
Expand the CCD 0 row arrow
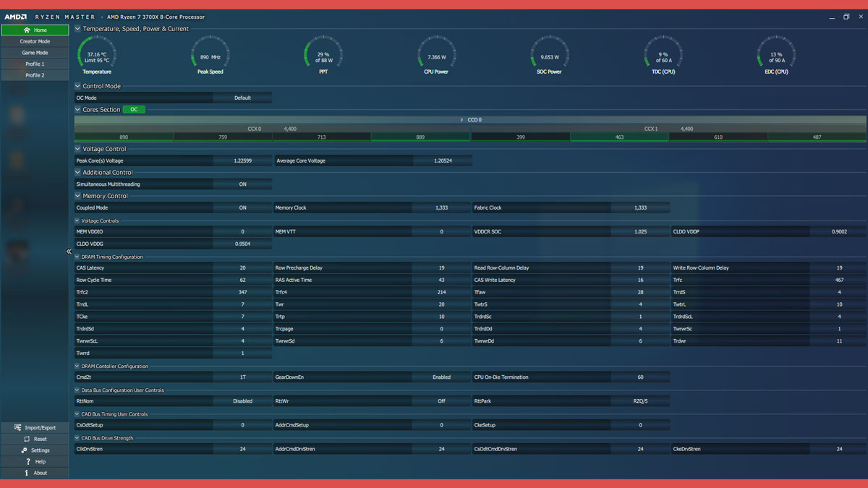pos(461,120)
